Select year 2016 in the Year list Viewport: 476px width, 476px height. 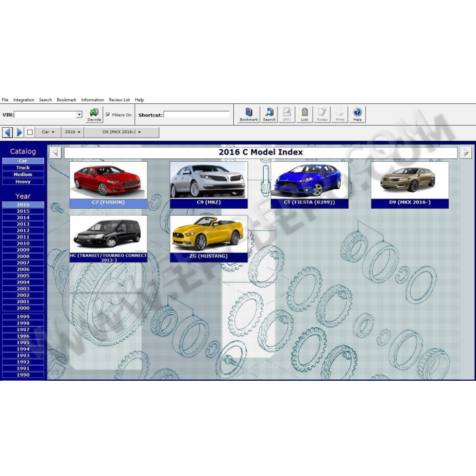23,205
